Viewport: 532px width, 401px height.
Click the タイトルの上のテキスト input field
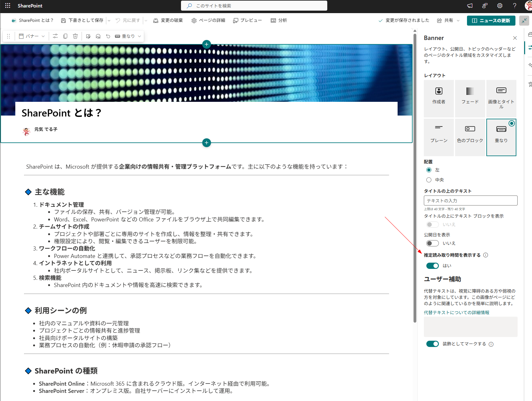[471, 200]
